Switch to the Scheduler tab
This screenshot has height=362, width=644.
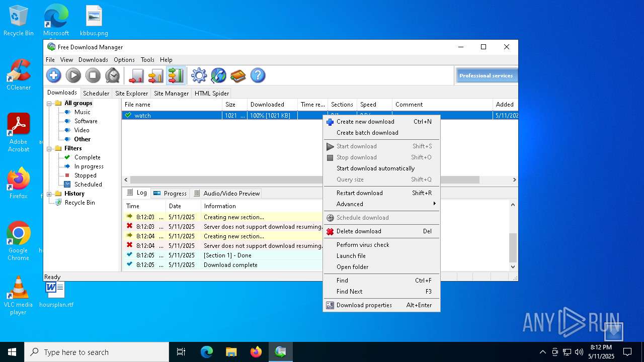[x=96, y=93]
